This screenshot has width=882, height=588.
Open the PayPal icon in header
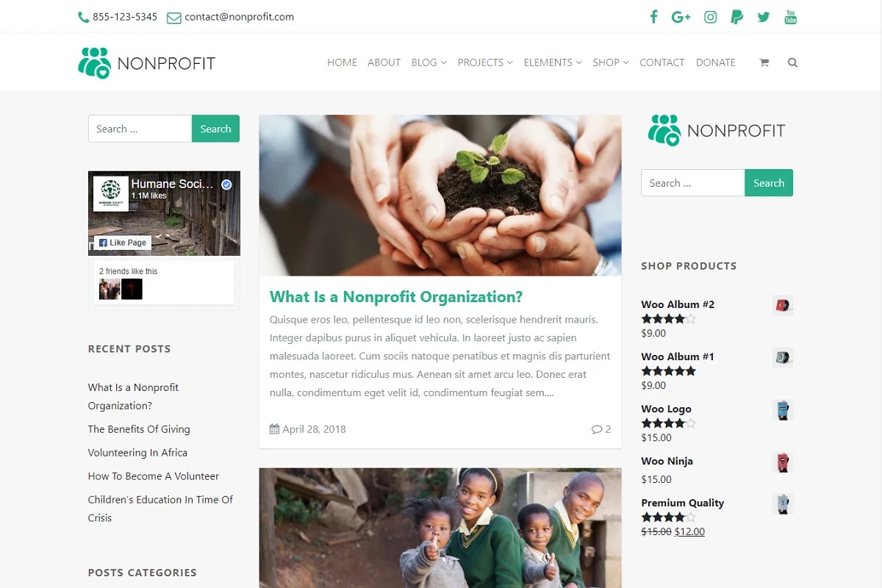736,17
